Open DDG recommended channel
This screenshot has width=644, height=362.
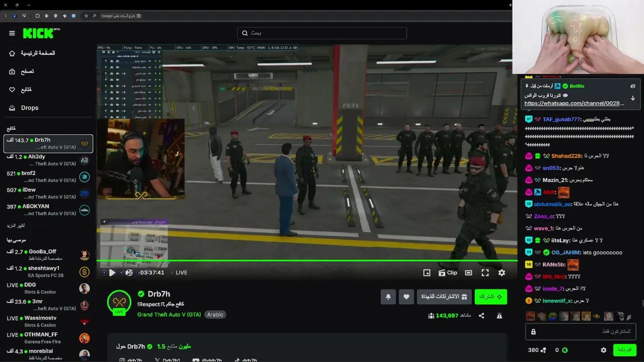point(48,288)
